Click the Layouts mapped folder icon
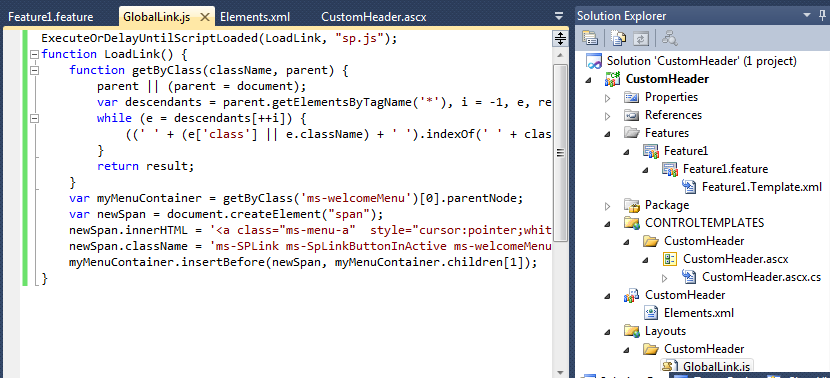 coord(631,331)
